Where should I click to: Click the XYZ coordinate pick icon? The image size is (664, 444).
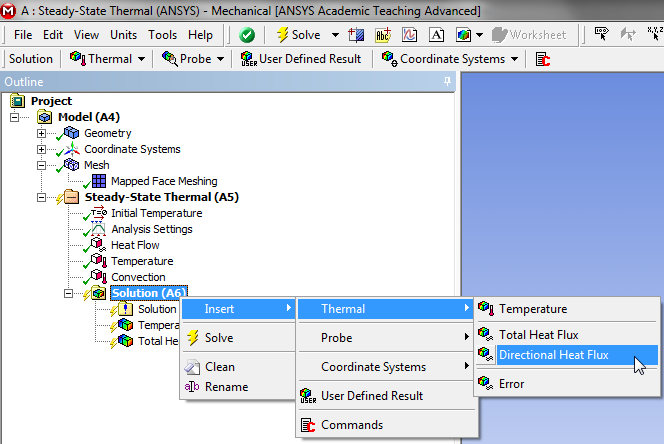[x=655, y=34]
